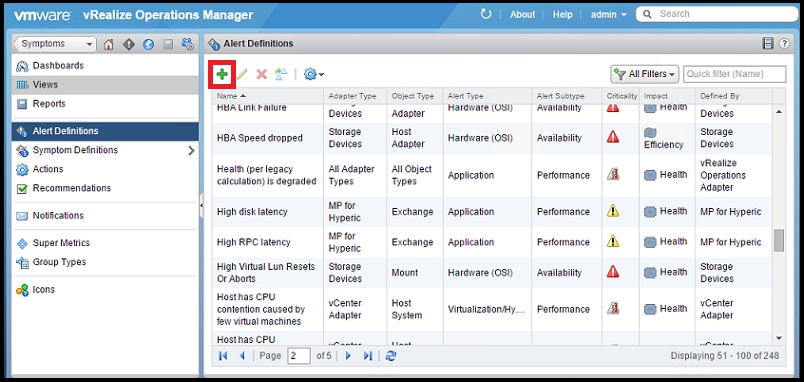Open the gear actions menu in the toolbar
804x382 pixels.
[314, 74]
